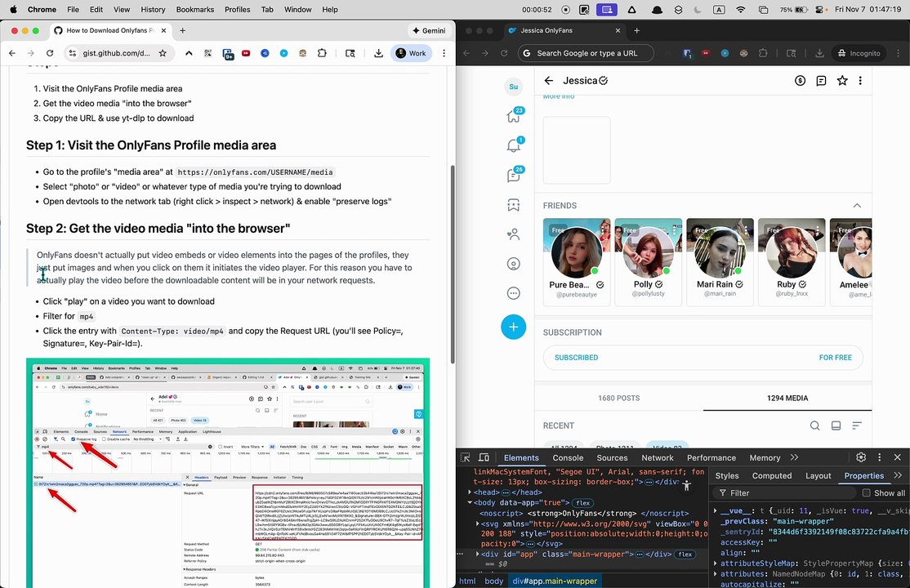Open the Polly friend card
This screenshot has width=910, height=588.
(x=649, y=261)
